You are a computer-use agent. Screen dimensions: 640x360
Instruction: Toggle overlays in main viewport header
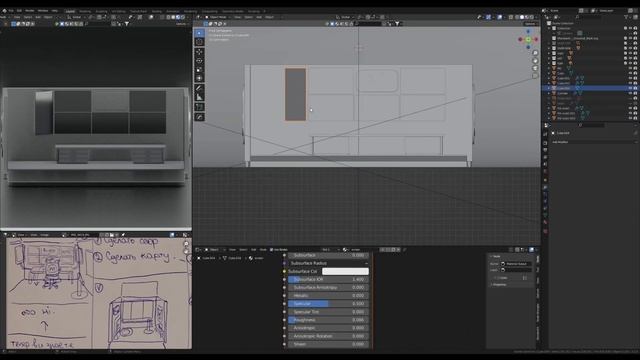click(x=500, y=17)
